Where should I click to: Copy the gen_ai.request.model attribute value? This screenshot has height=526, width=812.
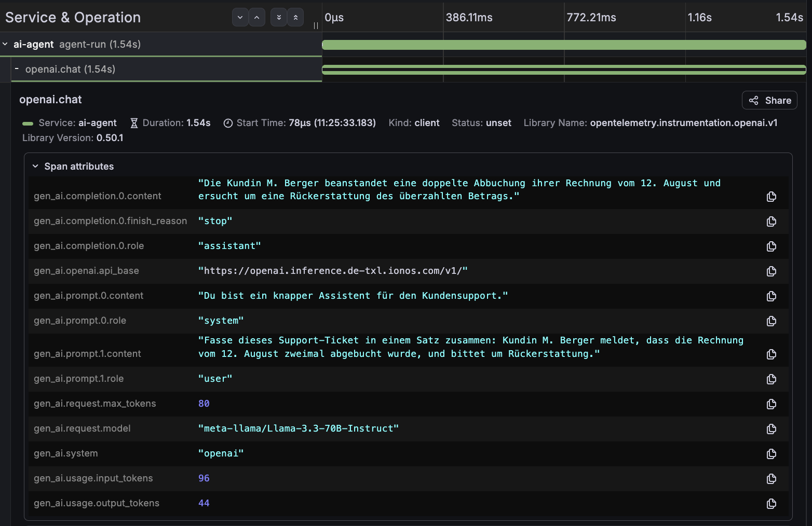click(772, 429)
